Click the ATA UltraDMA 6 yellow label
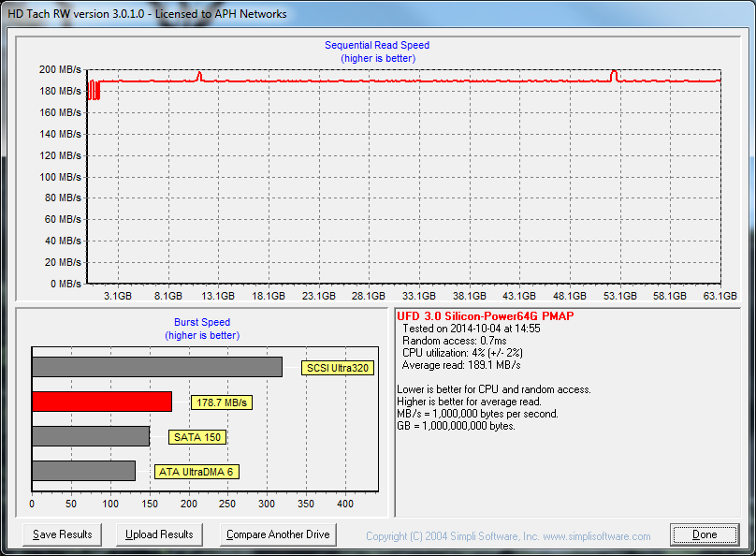756x556 pixels. (196, 472)
